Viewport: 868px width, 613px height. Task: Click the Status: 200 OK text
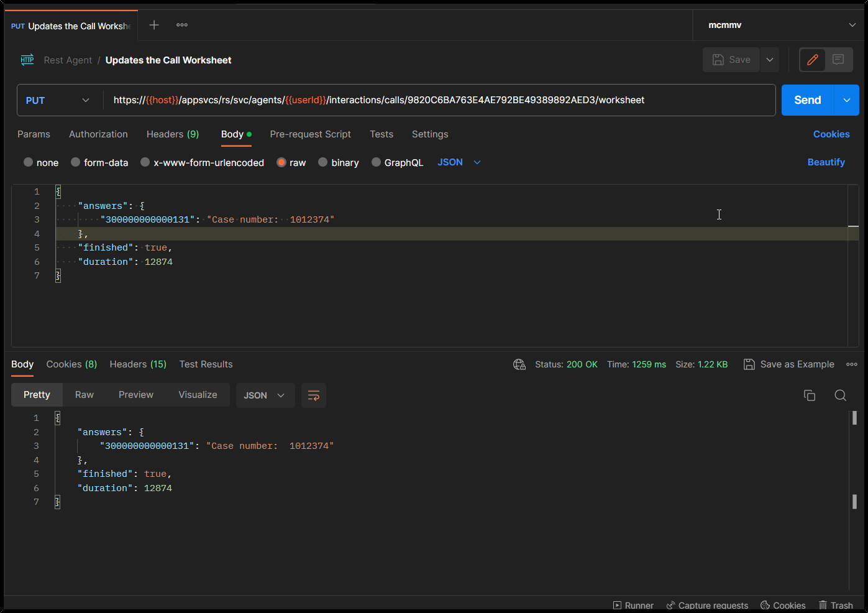[x=566, y=364]
